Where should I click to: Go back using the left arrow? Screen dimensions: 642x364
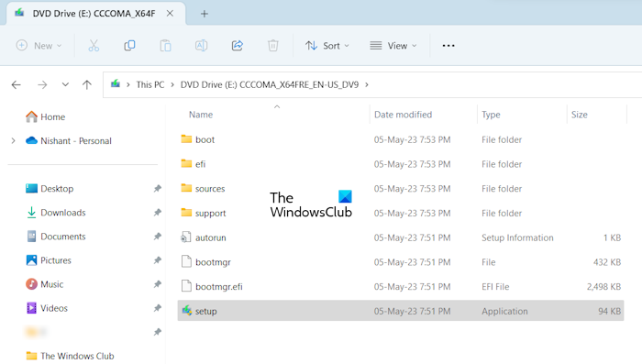point(16,84)
